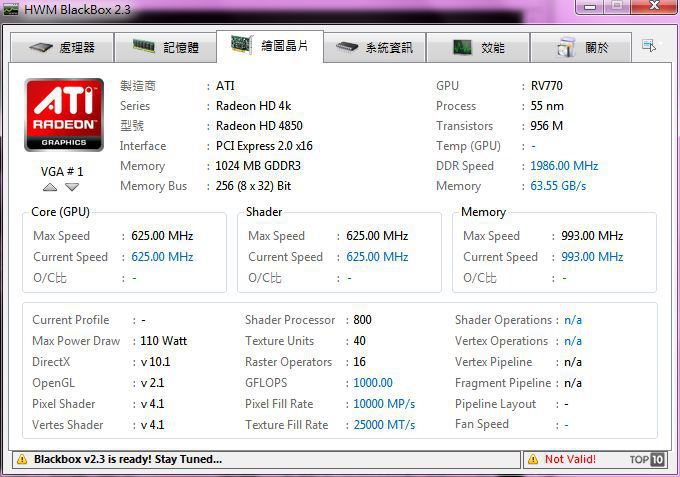Click the TOP 10 icon in status bar
The height and width of the screenshot is (477, 680).
coord(647,459)
